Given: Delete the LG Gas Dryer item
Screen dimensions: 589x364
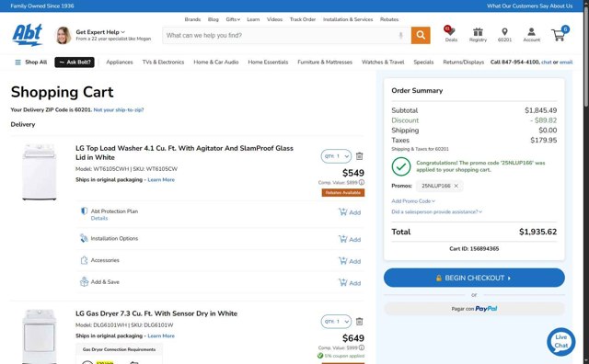Looking at the screenshot, I should click(360, 322).
